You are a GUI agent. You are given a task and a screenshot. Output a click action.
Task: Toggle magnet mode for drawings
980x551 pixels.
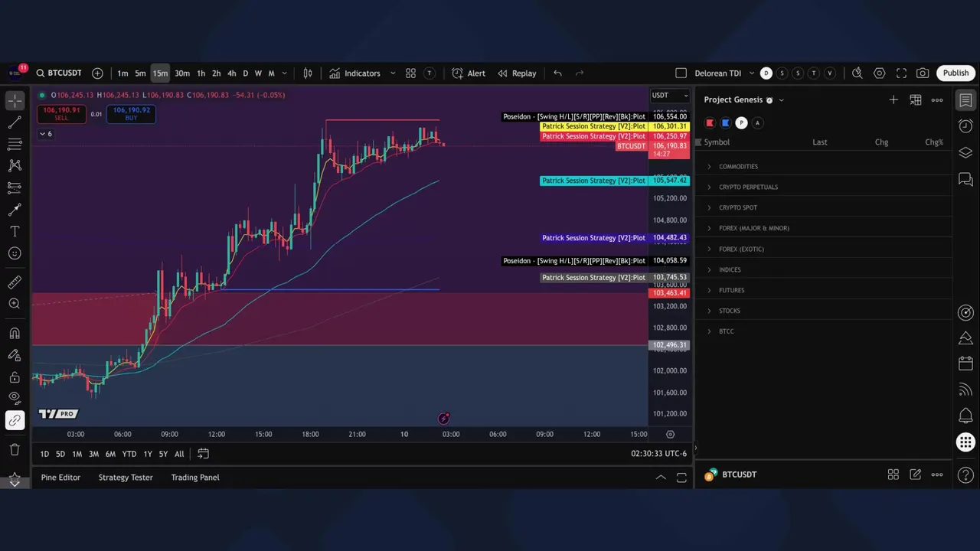pos(15,334)
